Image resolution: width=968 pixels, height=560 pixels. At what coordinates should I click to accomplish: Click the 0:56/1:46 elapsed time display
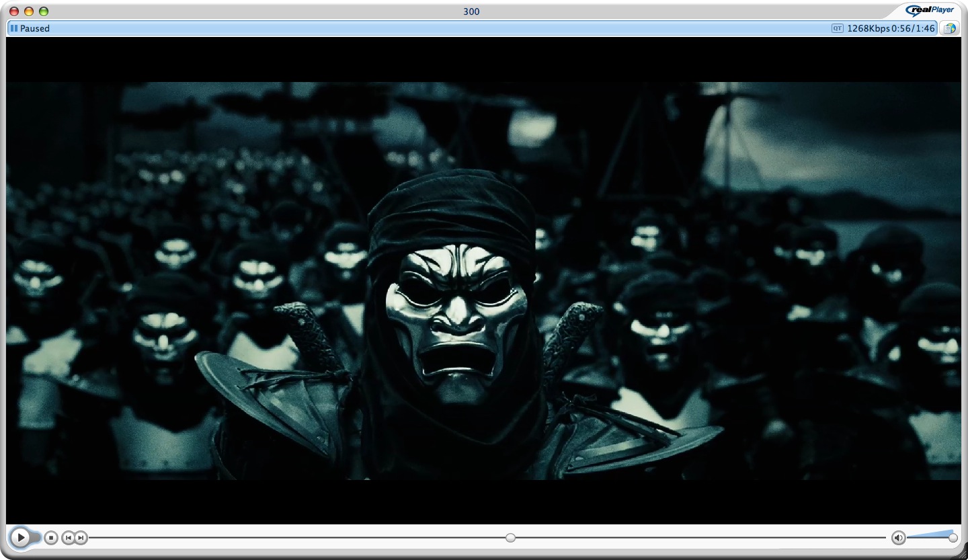point(913,28)
